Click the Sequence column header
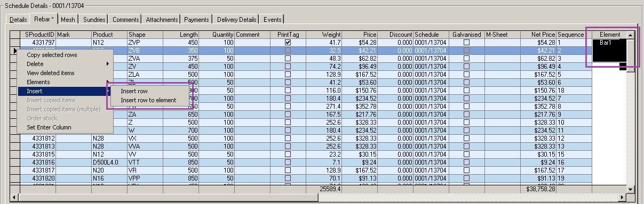This screenshot has width=644, height=204. coord(574,35)
